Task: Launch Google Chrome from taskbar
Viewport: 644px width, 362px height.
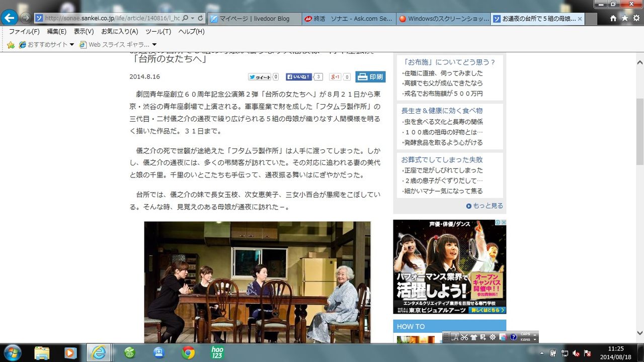Action: click(x=188, y=353)
